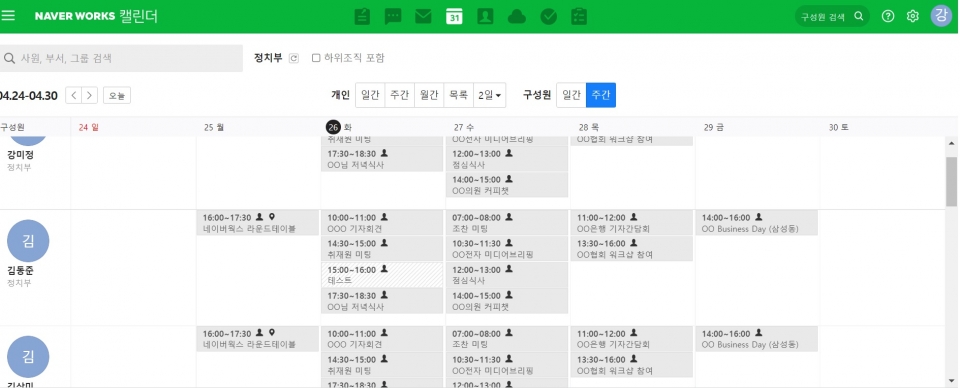Viewport: 960px width, 388px height.
Task: Open 김동준's 14:00~16:00 OO Business Day event
Action: click(757, 223)
